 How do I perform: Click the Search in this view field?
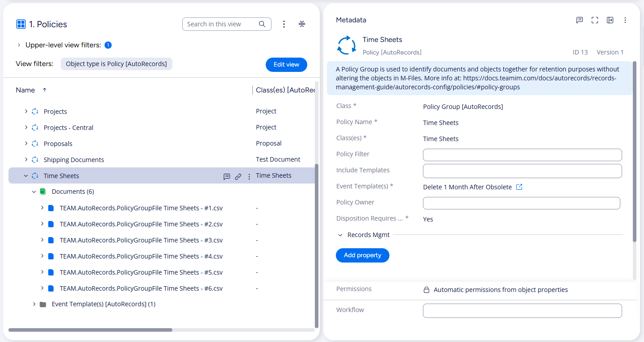pos(221,24)
